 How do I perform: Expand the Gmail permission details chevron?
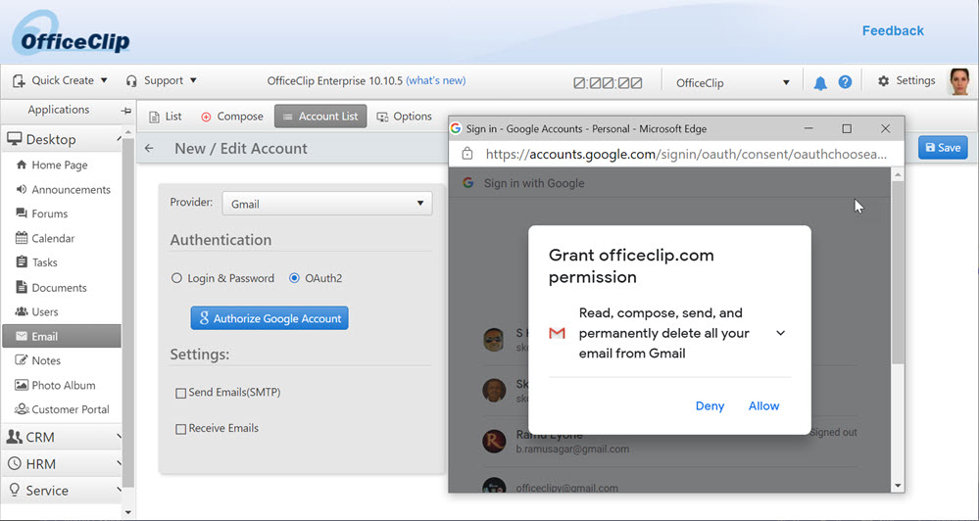[x=781, y=333]
